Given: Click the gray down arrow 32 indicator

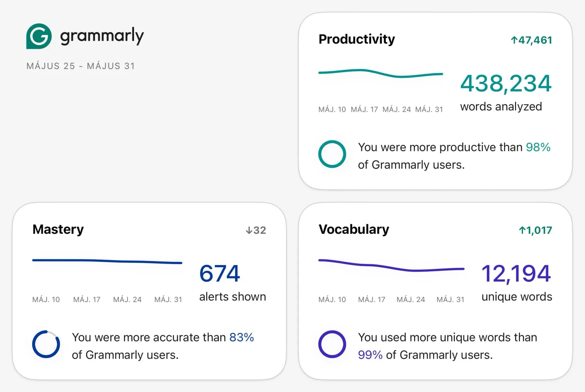Looking at the screenshot, I should coord(256,230).
